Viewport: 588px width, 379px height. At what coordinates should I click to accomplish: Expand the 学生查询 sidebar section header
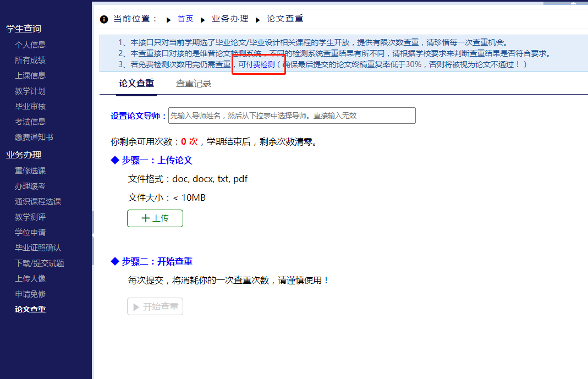pos(24,29)
